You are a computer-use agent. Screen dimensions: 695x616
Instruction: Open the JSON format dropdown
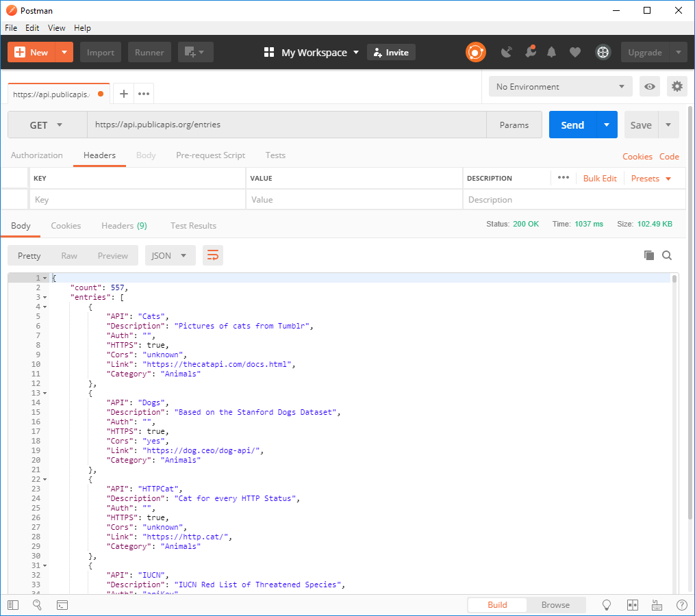[170, 255]
